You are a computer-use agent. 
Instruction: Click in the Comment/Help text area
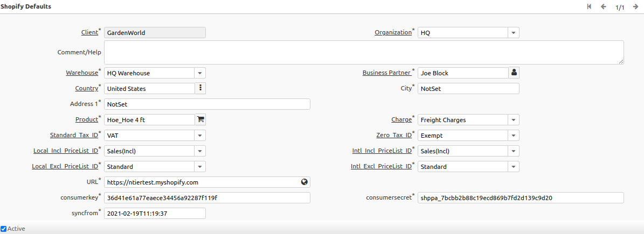[364, 52]
